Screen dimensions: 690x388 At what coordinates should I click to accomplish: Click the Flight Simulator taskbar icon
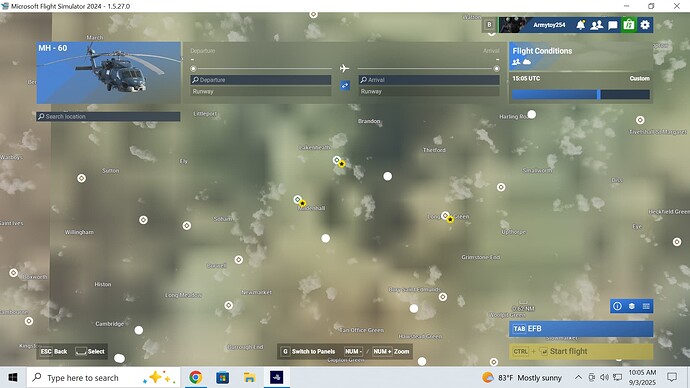pos(276,377)
